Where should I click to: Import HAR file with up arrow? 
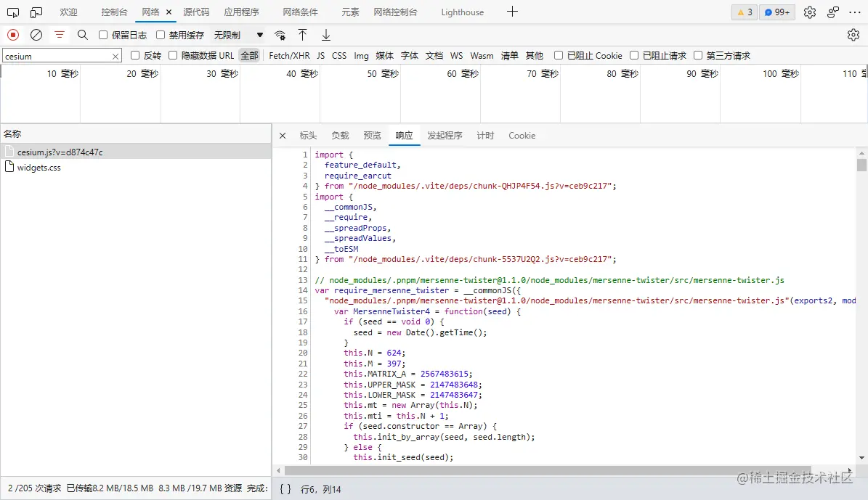[x=302, y=35]
